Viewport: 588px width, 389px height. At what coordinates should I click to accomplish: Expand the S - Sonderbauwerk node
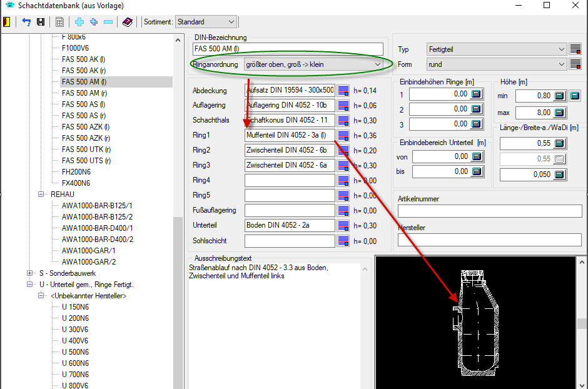pos(30,273)
